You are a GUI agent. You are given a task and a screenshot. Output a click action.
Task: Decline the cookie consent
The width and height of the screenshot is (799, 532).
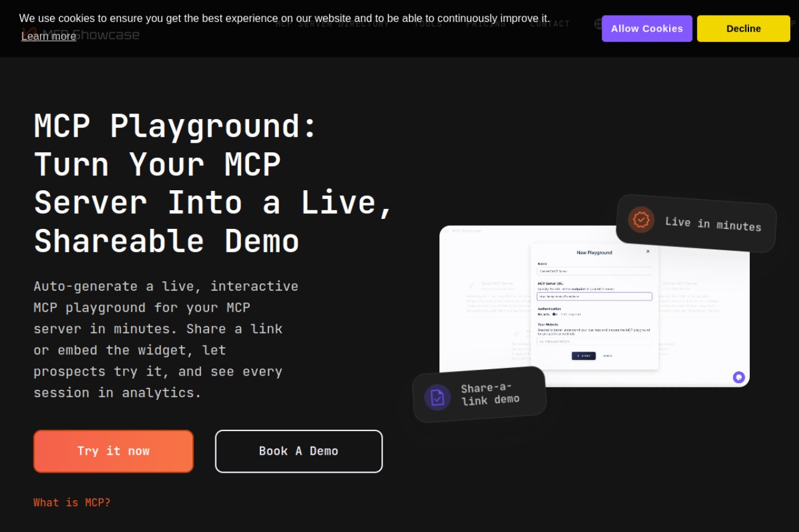pos(743,29)
